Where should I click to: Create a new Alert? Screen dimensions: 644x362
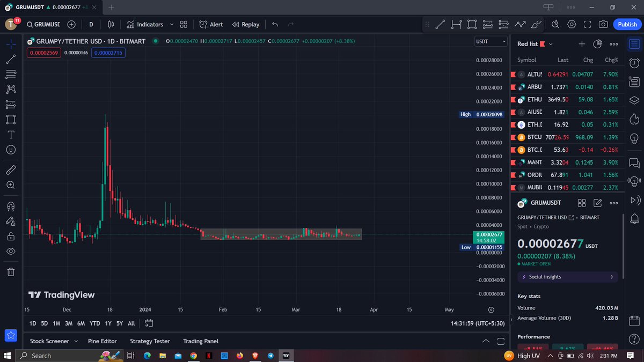tap(211, 25)
